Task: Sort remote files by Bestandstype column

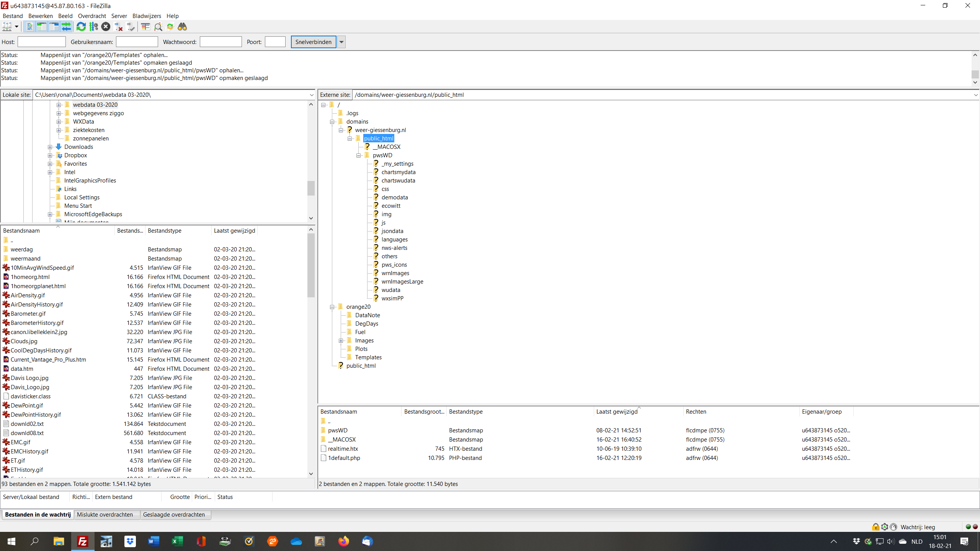Action: tap(520, 412)
